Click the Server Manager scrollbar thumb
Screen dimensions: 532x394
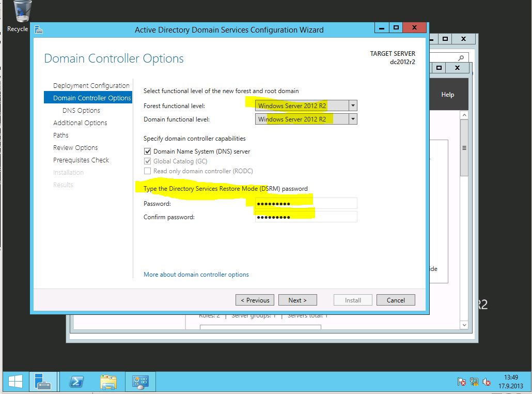(x=464, y=148)
